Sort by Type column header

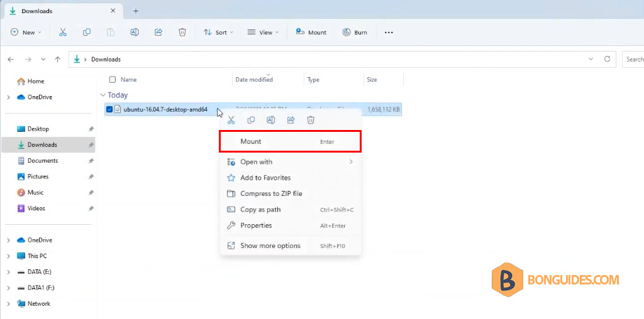point(313,80)
